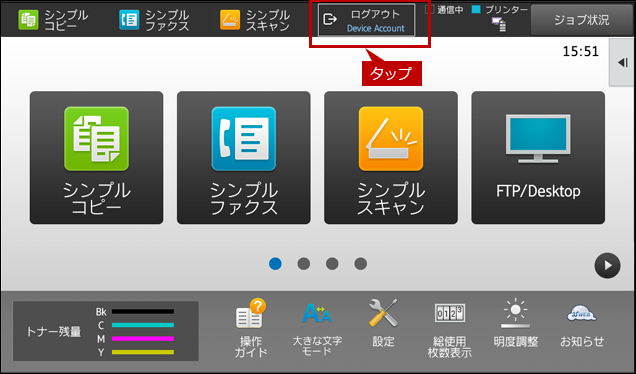The image size is (636, 374).
Task: Select シンプルコピー shortcut in top bar
Action: point(53,20)
